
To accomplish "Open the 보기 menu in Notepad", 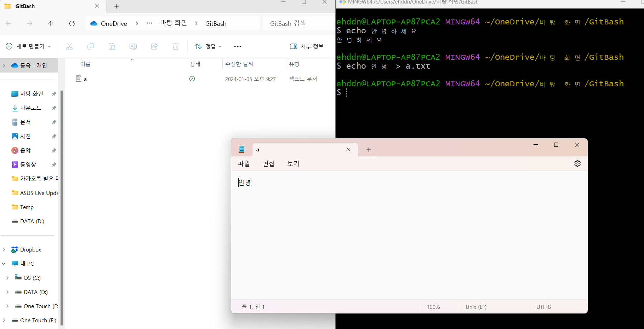I will (293, 163).
